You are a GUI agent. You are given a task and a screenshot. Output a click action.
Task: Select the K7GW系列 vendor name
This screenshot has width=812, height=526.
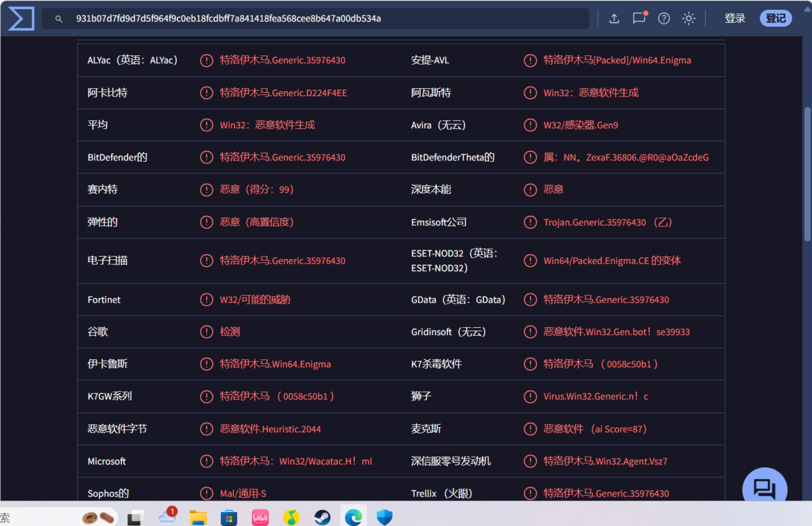(110, 397)
